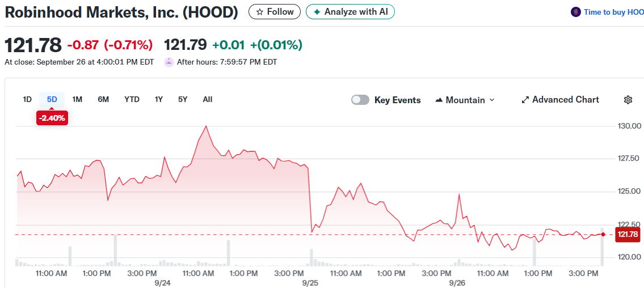Show All time range
644x288 pixels.
(x=208, y=99)
